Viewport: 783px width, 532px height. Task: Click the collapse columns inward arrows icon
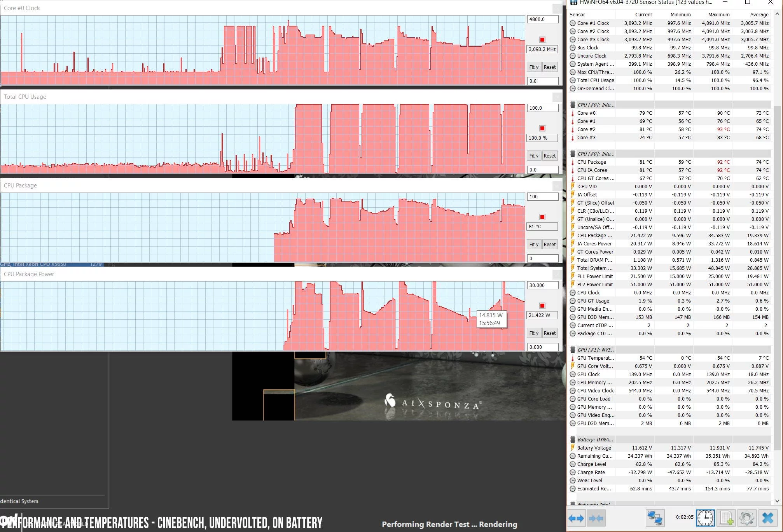coord(596,518)
